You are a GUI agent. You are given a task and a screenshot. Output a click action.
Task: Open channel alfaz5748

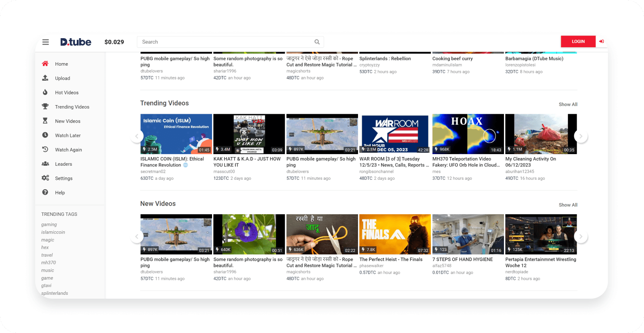[x=442, y=266]
